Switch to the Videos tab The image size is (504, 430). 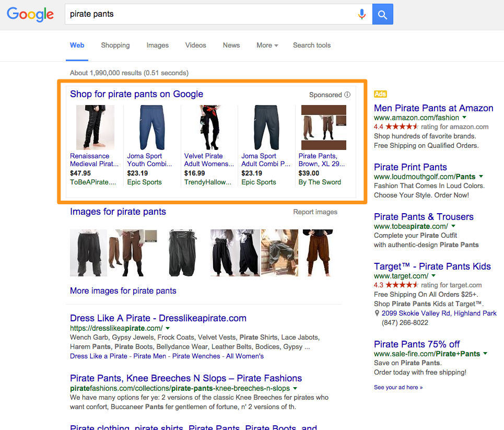(x=196, y=45)
